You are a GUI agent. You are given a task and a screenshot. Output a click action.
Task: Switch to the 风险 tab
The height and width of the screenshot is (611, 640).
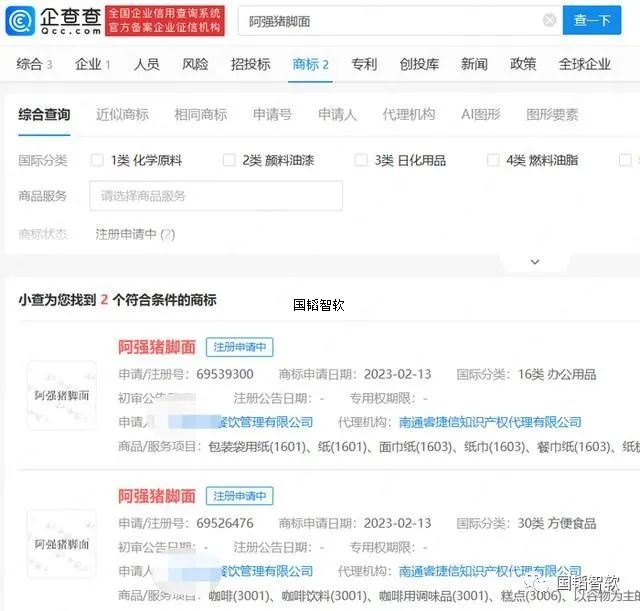point(195,64)
